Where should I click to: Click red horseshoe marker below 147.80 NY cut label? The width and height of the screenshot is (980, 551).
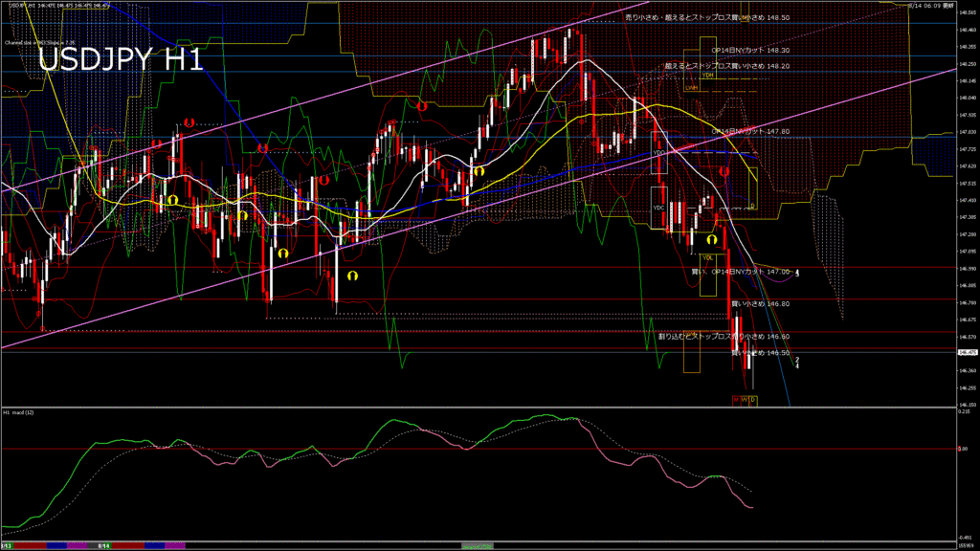pyautogui.click(x=724, y=171)
